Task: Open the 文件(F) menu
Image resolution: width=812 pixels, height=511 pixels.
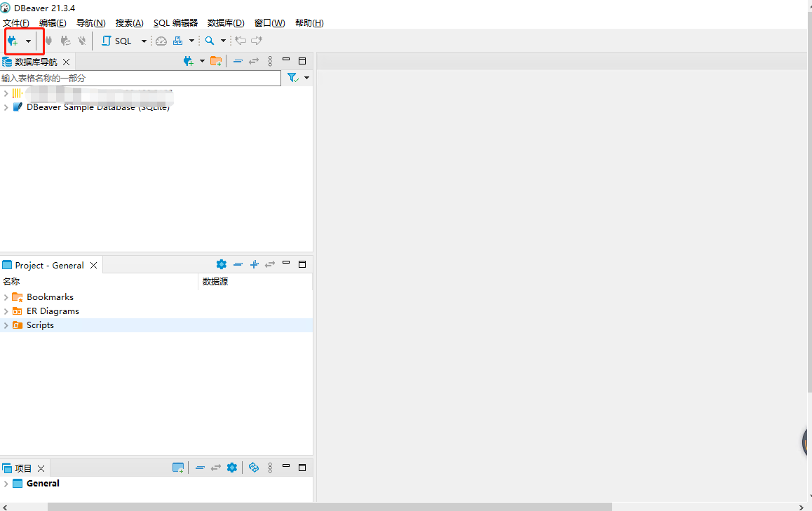Action: pos(16,22)
